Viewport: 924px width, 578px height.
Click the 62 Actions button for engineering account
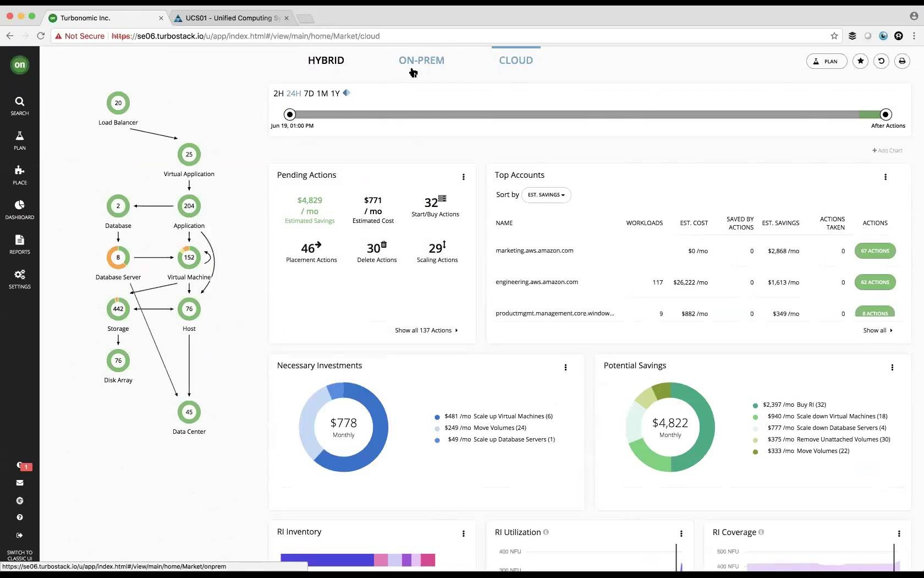(x=875, y=282)
